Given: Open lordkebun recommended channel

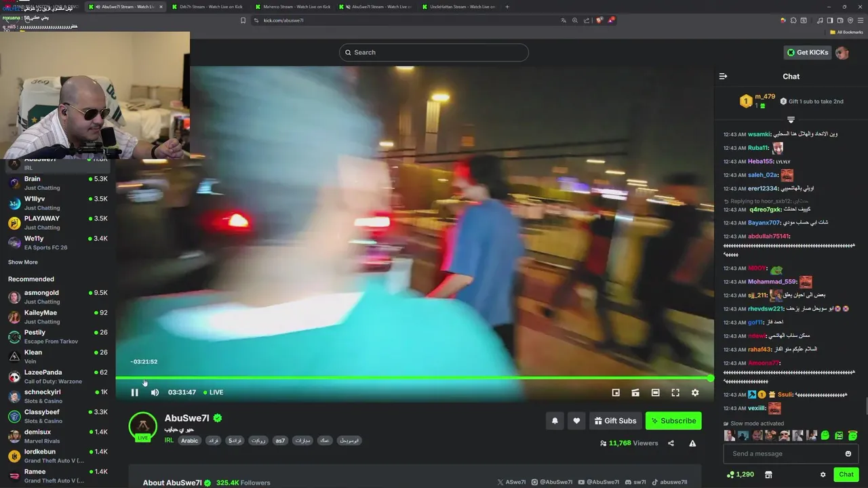Looking at the screenshot, I should pyautogui.click(x=58, y=455).
